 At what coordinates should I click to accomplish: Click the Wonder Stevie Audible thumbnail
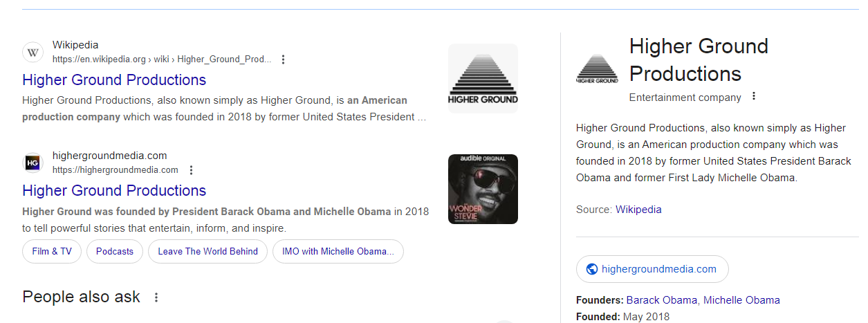[483, 189]
